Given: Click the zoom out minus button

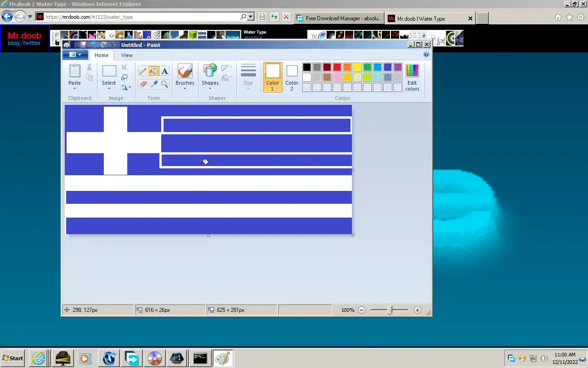Looking at the screenshot, I should (x=362, y=310).
